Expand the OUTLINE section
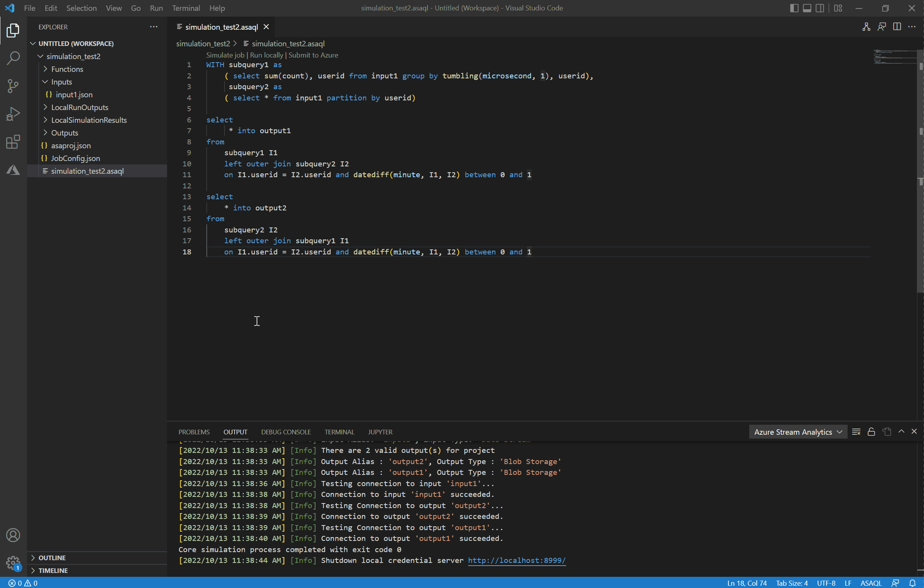 tap(52, 557)
